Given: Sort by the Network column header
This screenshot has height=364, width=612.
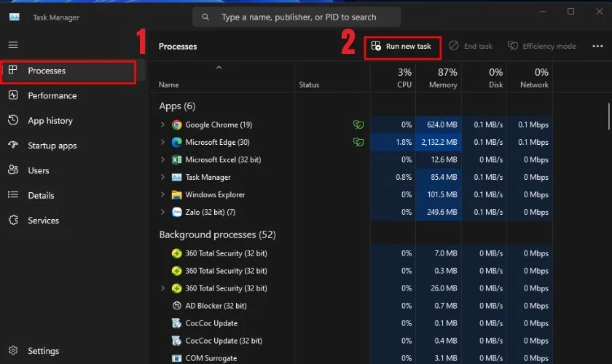Looking at the screenshot, I should tap(530, 78).
